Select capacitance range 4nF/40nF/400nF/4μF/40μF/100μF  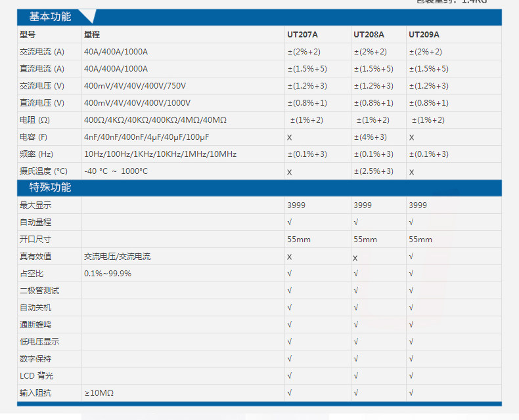pyautogui.click(x=147, y=137)
